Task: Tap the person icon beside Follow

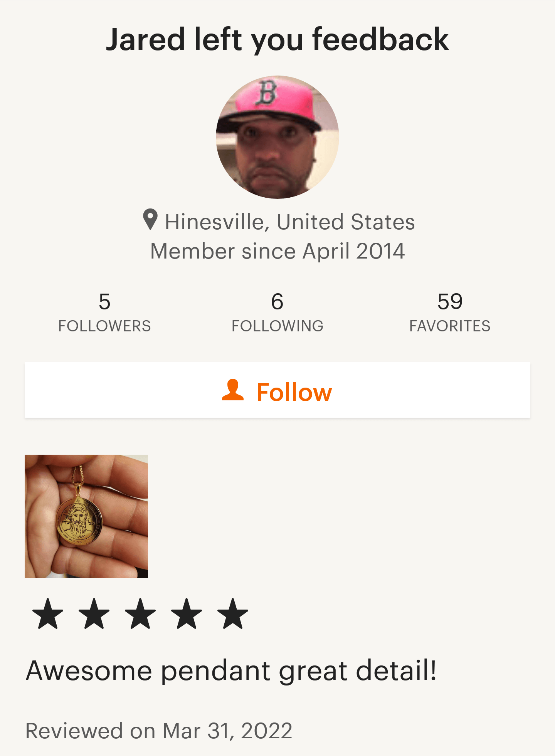Action: 233,390
